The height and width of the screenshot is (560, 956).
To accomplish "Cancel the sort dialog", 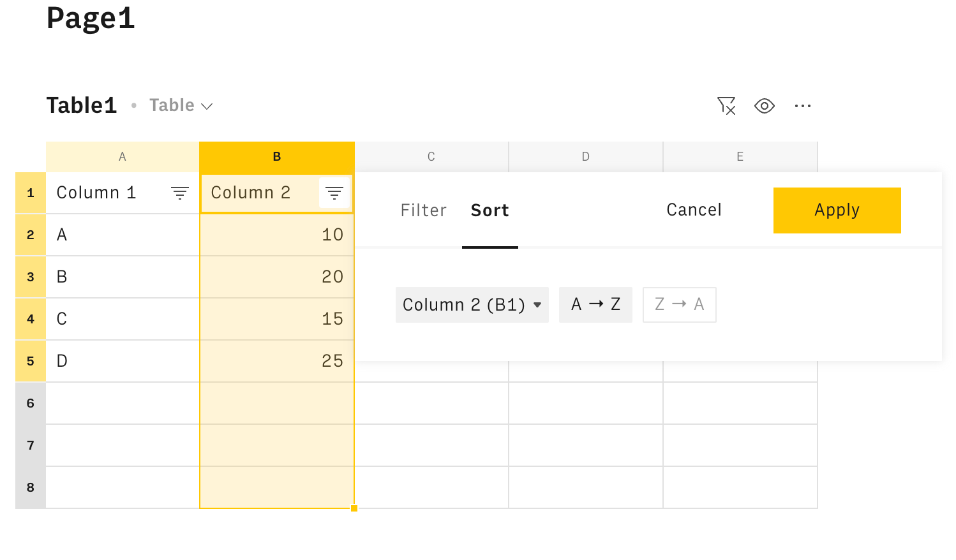I will pyautogui.click(x=694, y=210).
